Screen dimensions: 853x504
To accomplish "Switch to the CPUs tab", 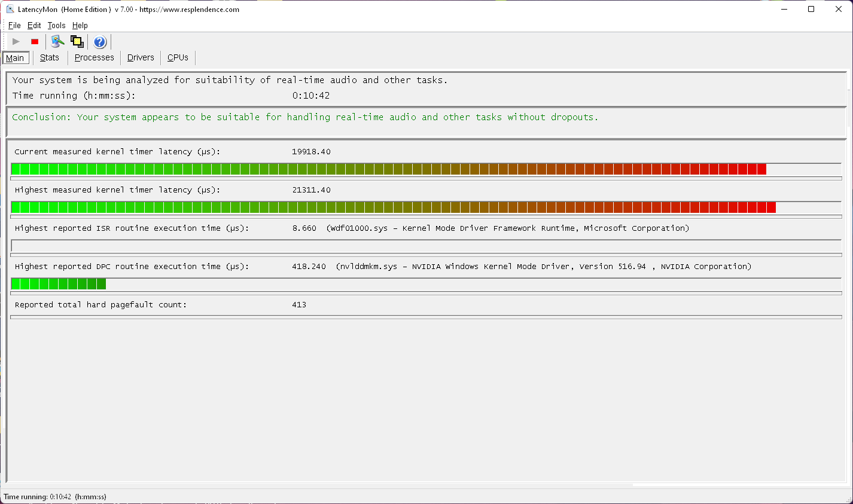I will click(178, 57).
